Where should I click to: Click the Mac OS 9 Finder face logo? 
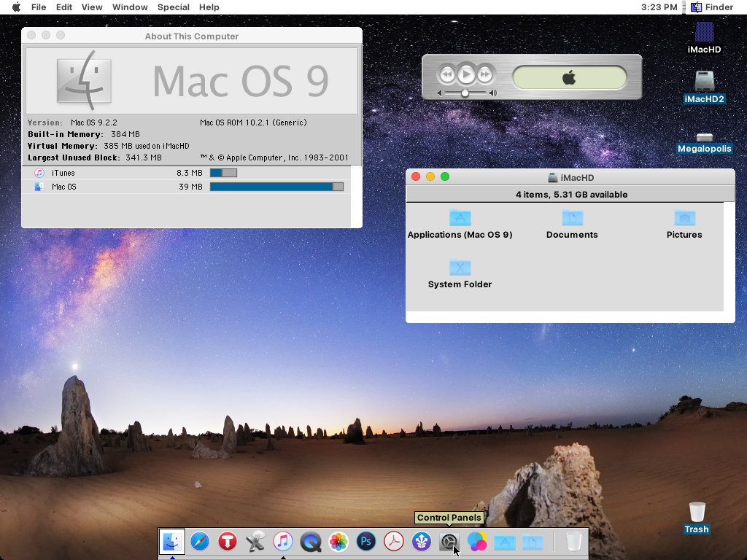pyautogui.click(x=85, y=80)
